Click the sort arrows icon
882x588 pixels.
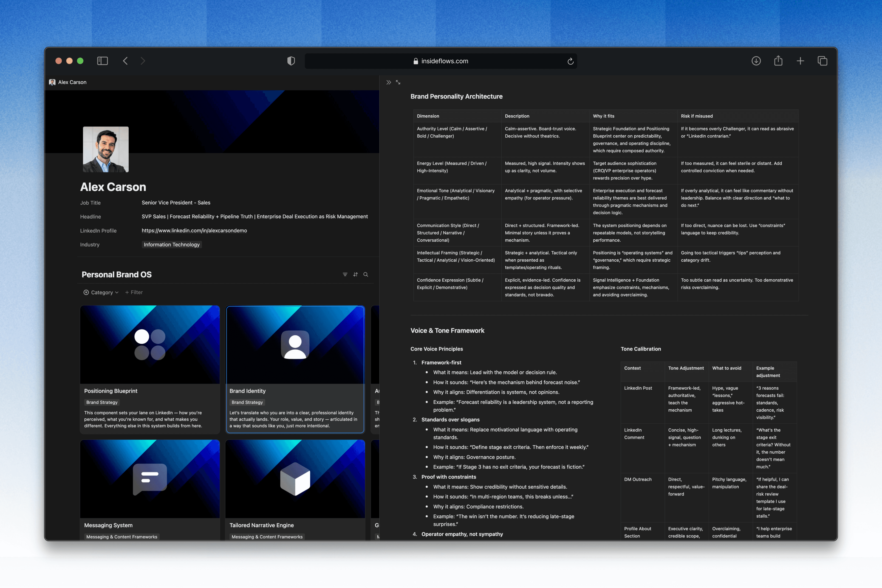point(355,274)
